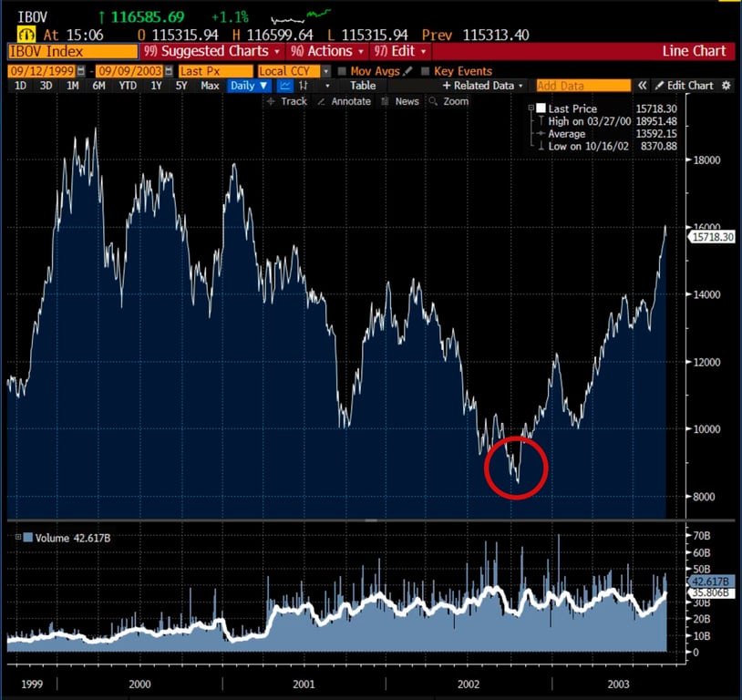Image resolution: width=742 pixels, height=700 pixels.
Task: Open the end date calendar picker icon
Action: [169, 71]
